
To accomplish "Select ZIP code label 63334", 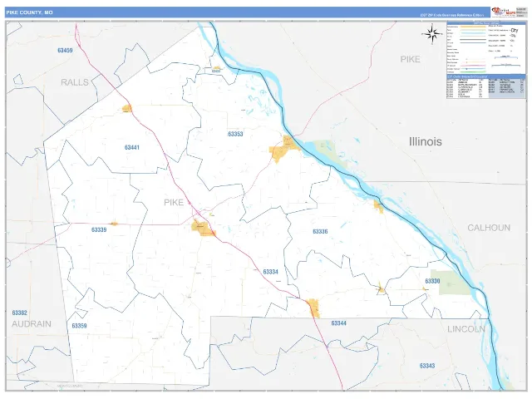I will 270,272.
